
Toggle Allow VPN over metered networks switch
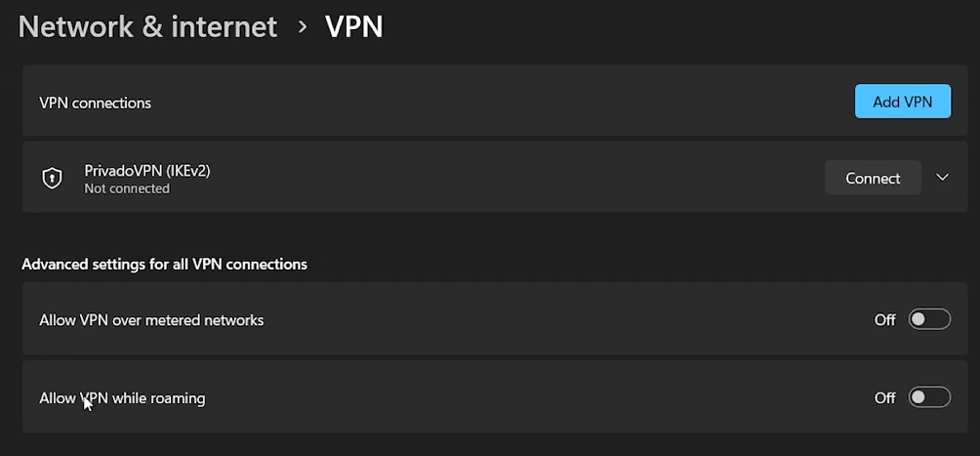[x=928, y=319]
